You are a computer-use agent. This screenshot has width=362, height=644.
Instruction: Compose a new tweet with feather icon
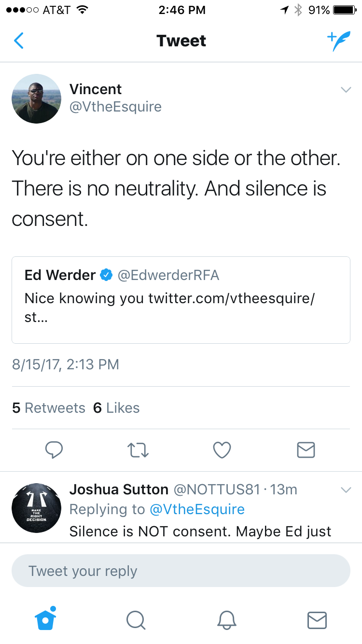coord(338,42)
